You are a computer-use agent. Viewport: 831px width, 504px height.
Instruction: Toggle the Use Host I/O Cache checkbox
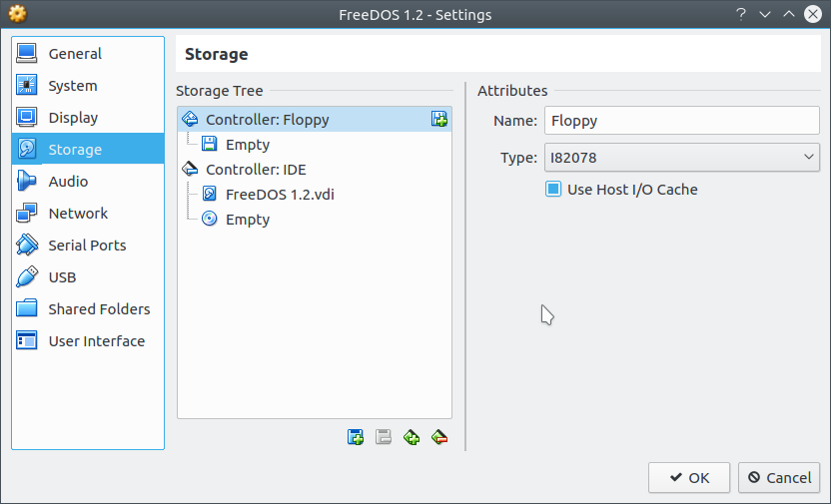coord(553,189)
